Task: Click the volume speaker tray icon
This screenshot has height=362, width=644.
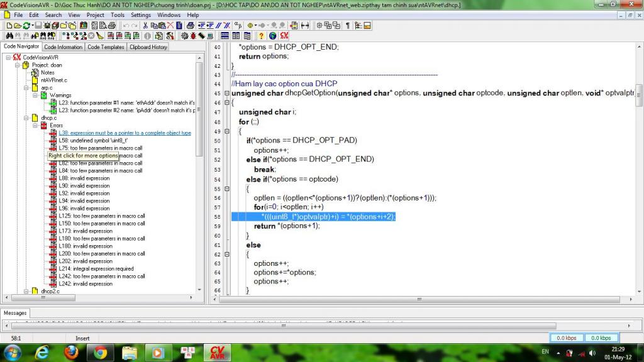Action: [x=592, y=353]
